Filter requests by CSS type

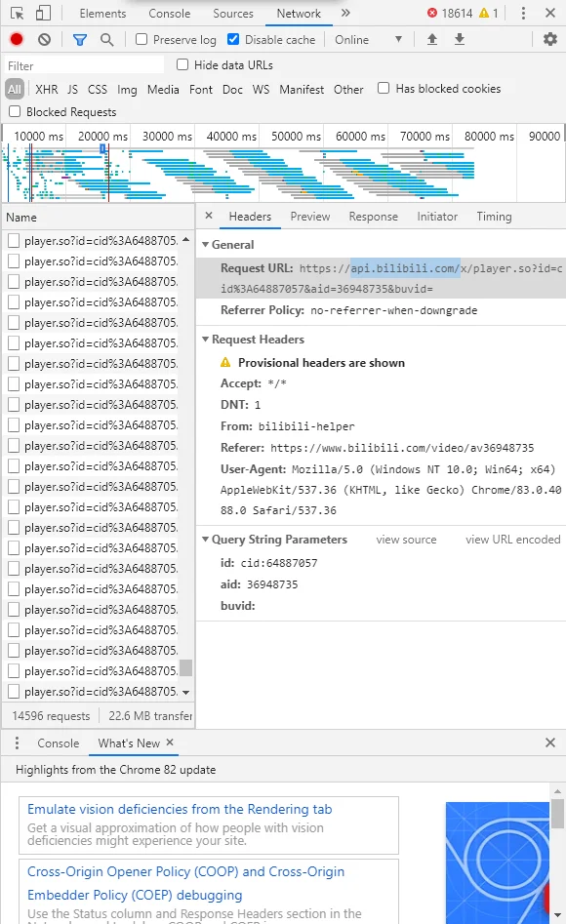coord(98,89)
